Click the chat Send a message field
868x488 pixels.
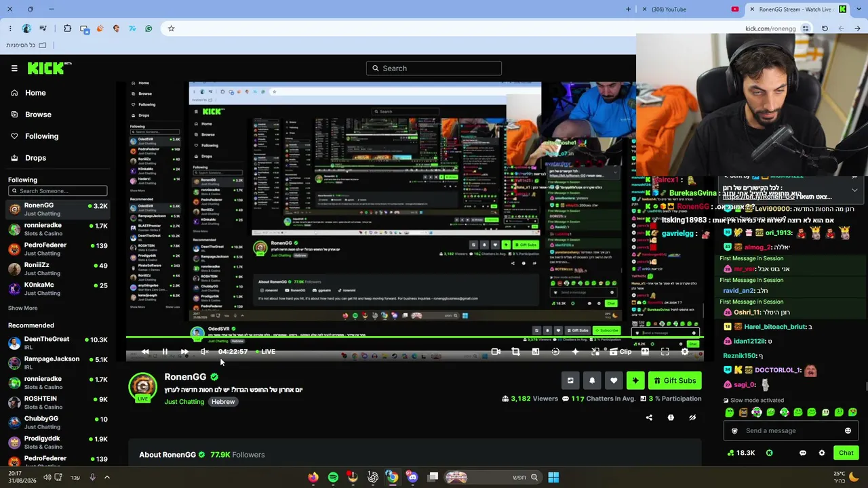tap(790, 431)
